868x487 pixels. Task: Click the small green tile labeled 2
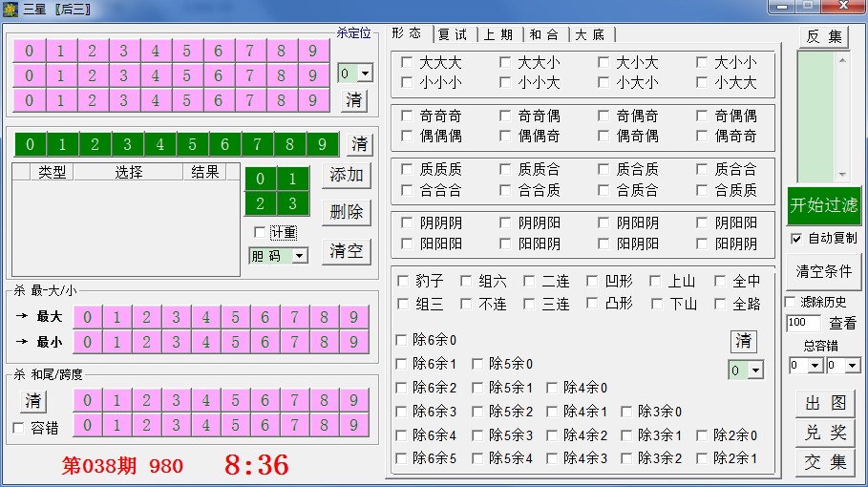261,203
